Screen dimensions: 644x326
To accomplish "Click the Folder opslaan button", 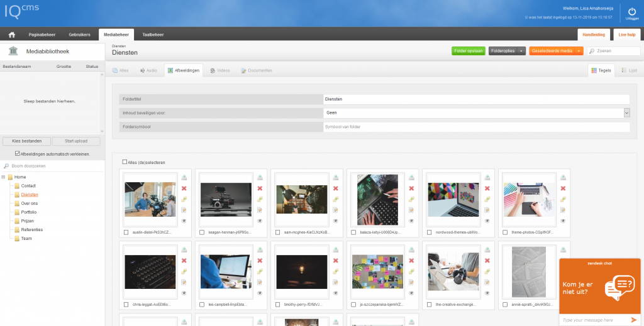I will [468, 51].
